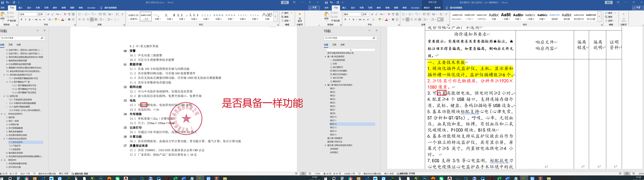Collapse the 11. 投标商与制造商许可证 heading
Screen dimensions: 644x180
[x=4, y=75]
